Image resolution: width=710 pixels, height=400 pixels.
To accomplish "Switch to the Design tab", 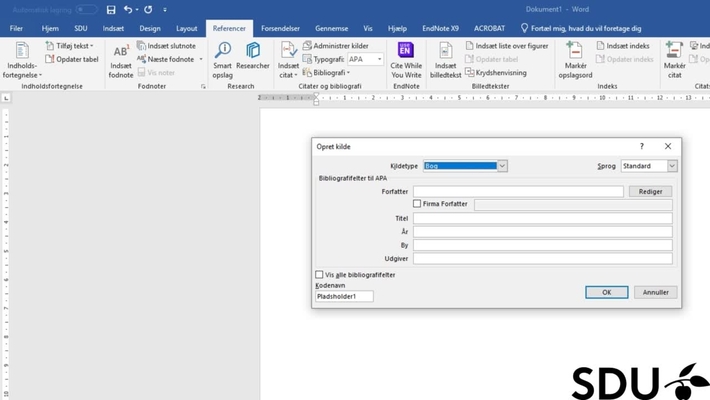I will (x=150, y=29).
